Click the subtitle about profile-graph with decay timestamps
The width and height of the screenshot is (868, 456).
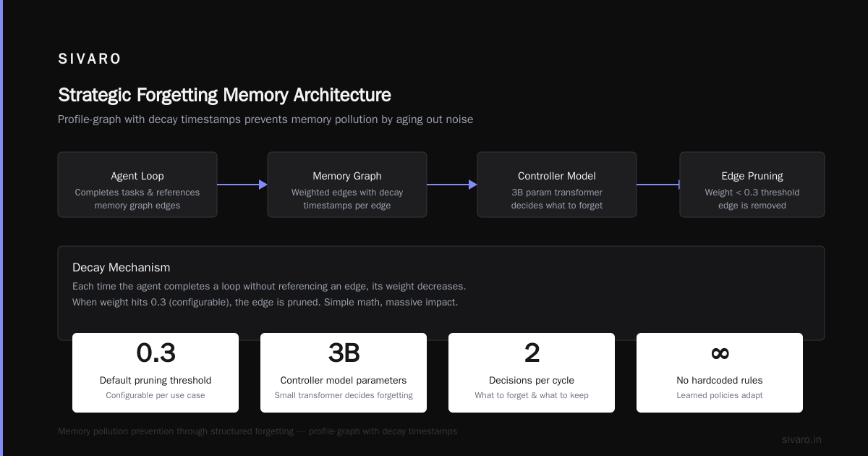point(265,119)
